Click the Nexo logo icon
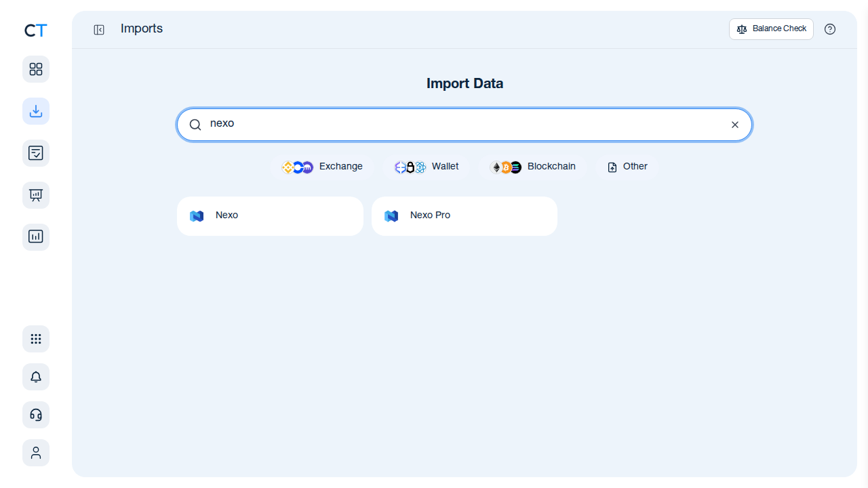 point(197,216)
